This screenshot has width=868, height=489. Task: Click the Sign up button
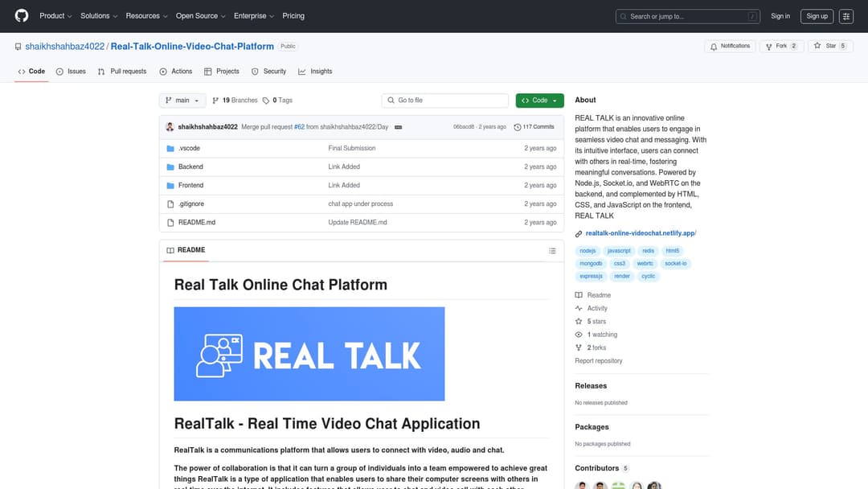click(817, 16)
